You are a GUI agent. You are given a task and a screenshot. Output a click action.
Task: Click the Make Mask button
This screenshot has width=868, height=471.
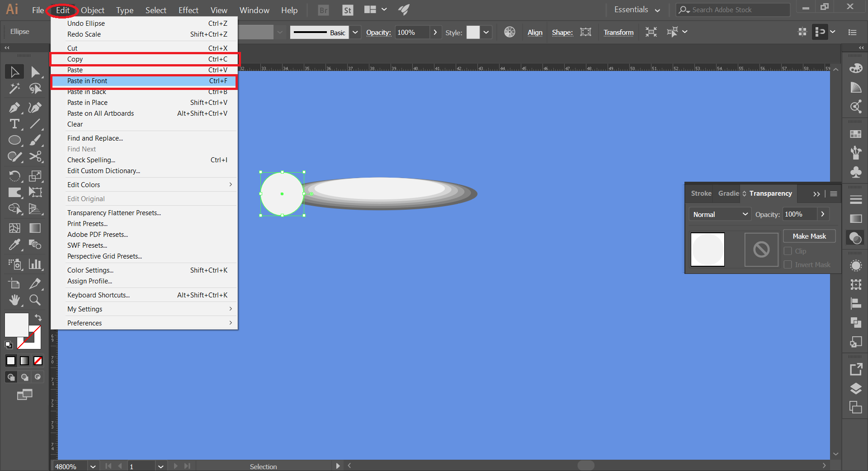809,236
